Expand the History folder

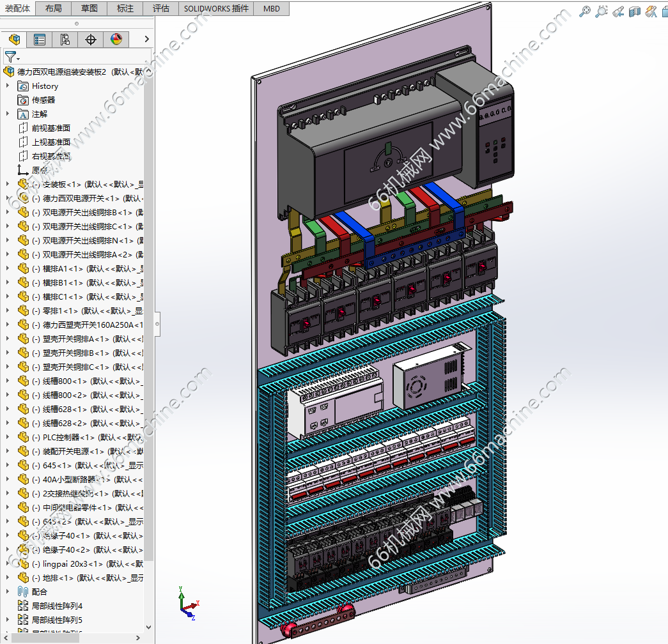tap(8, 86)
